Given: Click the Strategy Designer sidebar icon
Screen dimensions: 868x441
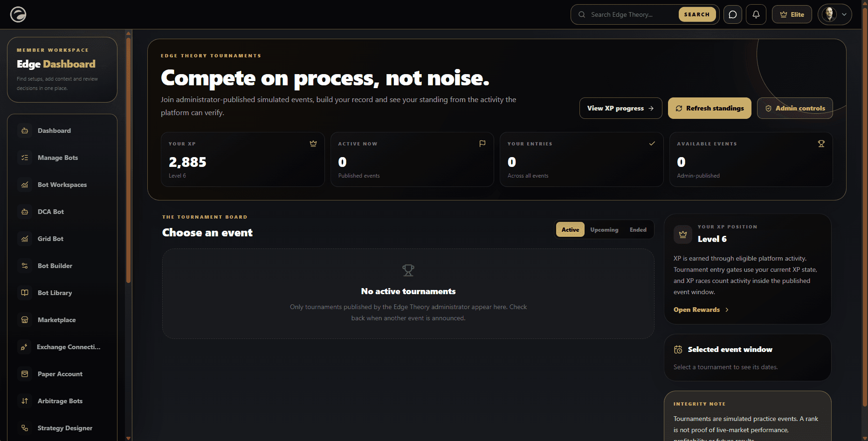Looking at the screenshot, I should pos(25,428).
